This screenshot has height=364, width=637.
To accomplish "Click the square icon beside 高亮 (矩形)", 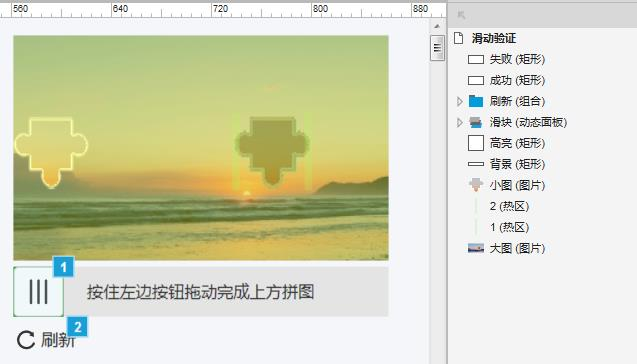I will (476, 143).
